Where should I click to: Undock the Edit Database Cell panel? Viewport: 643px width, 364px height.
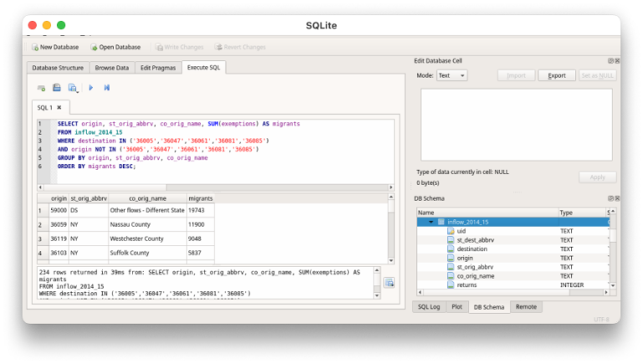pyautogui.click(x=610, y=60)
